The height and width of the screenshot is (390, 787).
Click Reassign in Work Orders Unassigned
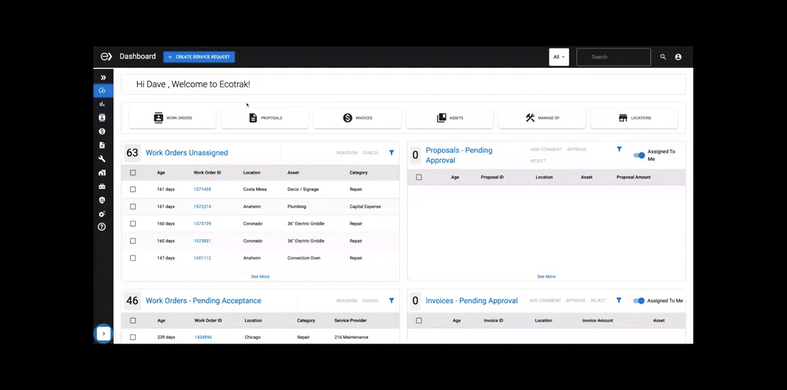(x=347, y=153)
